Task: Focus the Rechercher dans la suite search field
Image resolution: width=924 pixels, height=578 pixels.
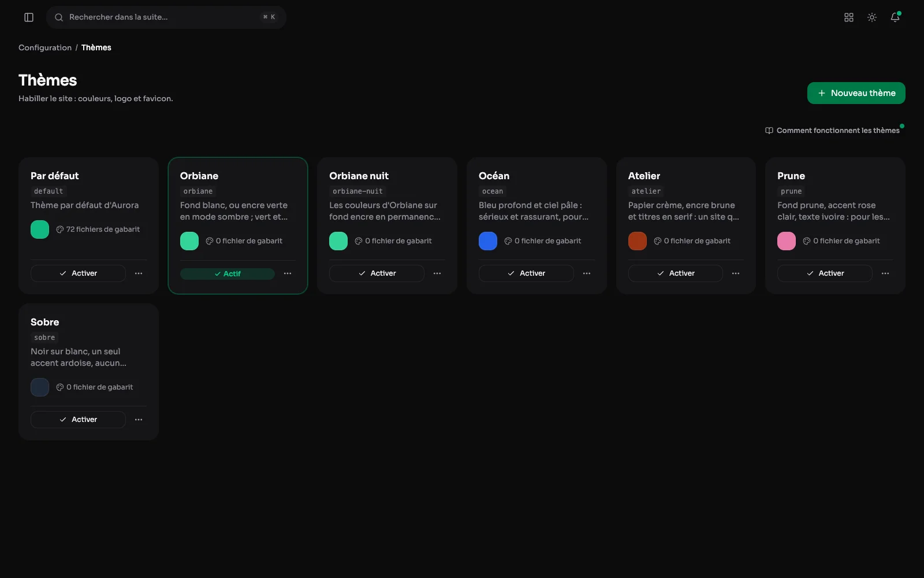Action: pyautogui.click(x=166, y=17)
